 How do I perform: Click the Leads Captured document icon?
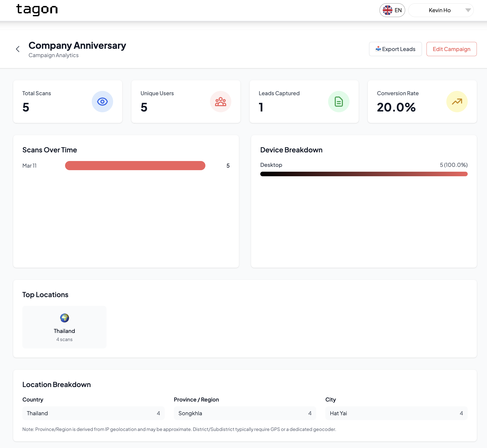(x=339, y=101)
